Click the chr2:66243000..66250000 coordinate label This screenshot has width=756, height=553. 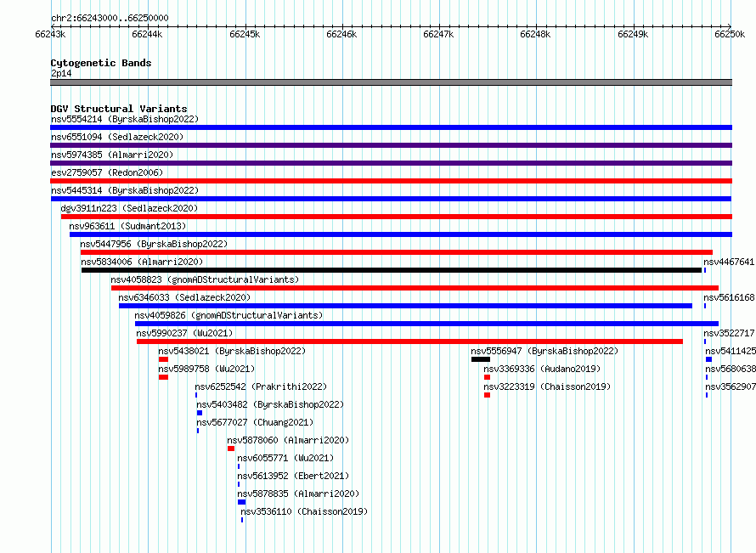point(110,18)
